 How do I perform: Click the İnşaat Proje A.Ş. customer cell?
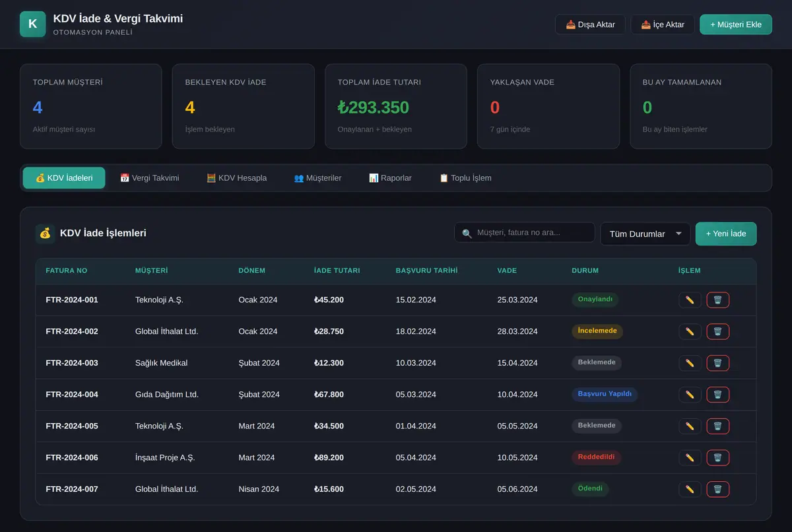165,457
